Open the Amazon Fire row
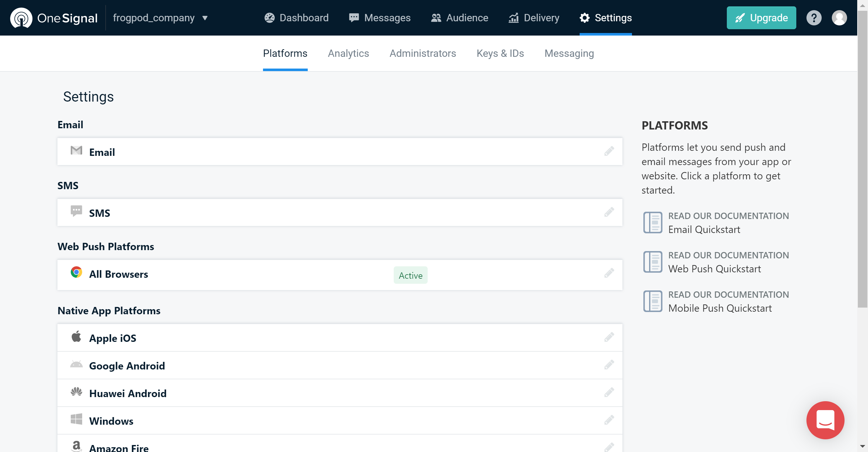This screenshot has height=452, width=868. point(340,443)
